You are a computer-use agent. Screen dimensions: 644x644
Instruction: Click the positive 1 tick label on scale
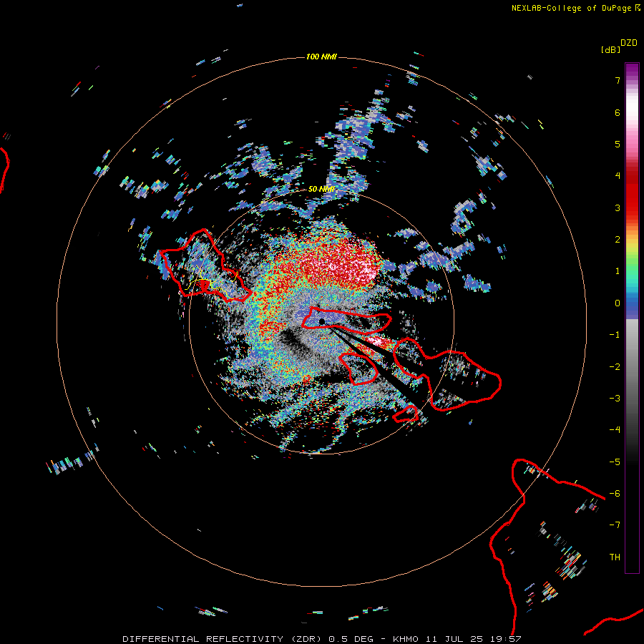pos(618,271)
